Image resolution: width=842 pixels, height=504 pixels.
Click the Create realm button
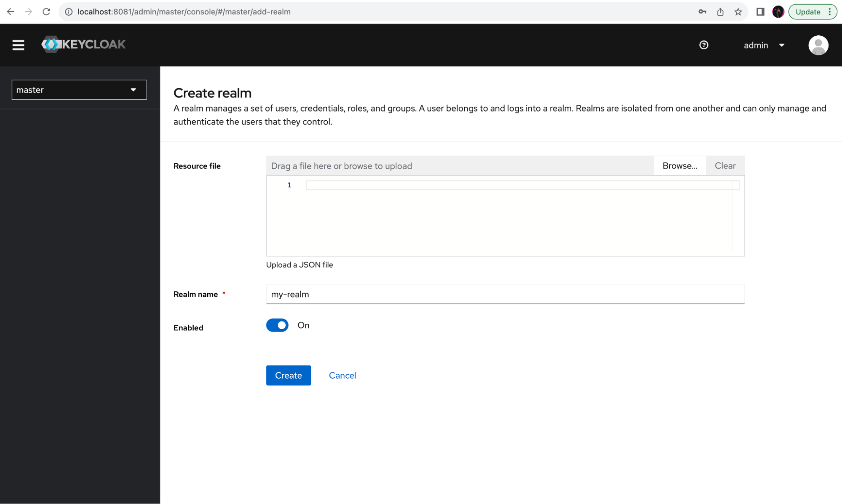click(289, 375)
